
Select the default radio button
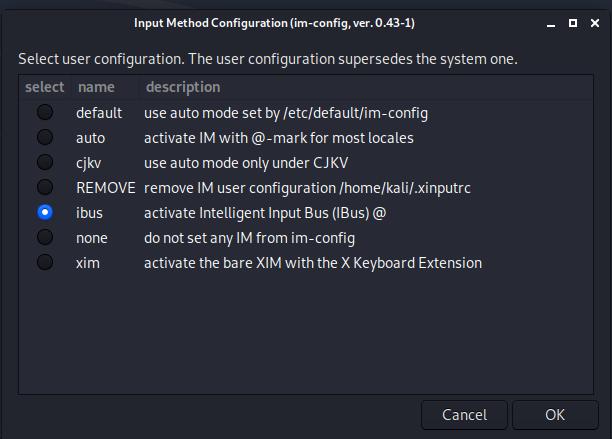tap(45, 113)
